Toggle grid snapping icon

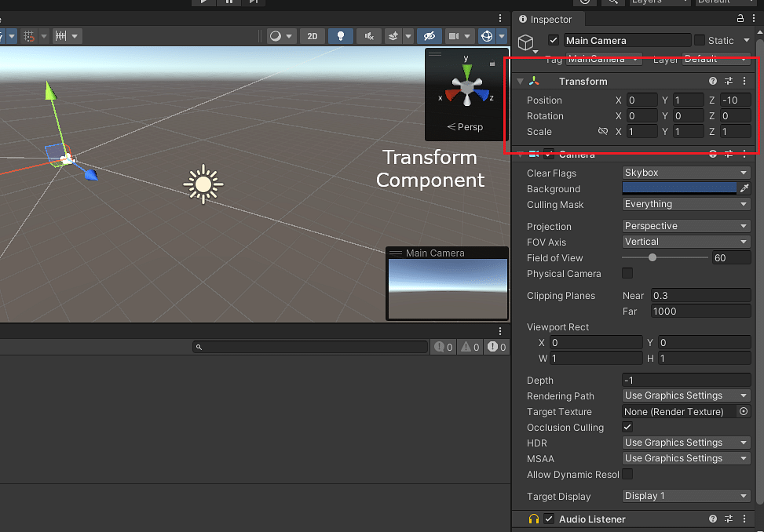pyautogui.click(x=29, y=36)
